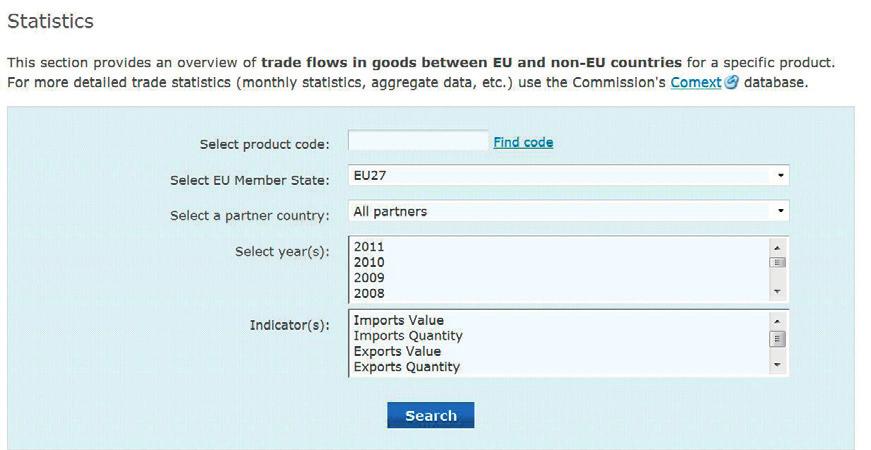
Task: Select year 2008 in the list
Action: pyautogui.click(x=369, y=293)
